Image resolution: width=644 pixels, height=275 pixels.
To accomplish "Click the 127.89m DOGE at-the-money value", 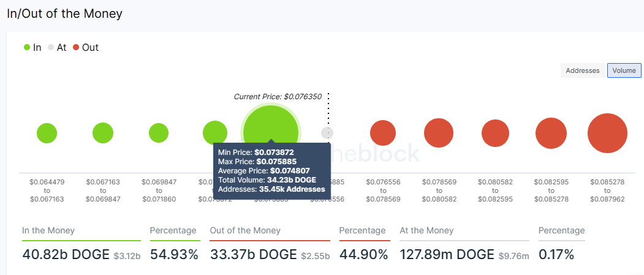I will pyautogui.click(x=447, y=254).
